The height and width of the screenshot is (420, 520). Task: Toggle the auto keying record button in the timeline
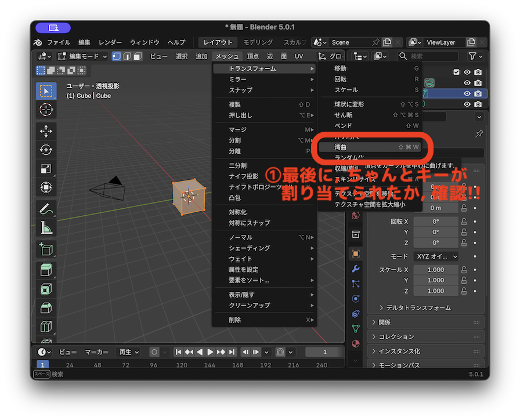point(154,352)
